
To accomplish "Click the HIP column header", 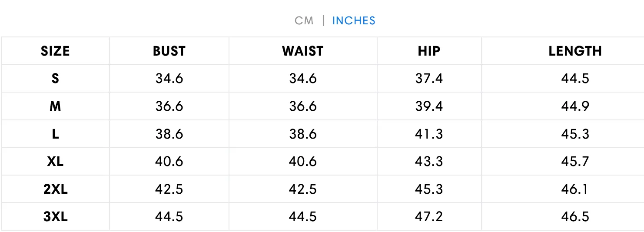I will click(429, 51).
